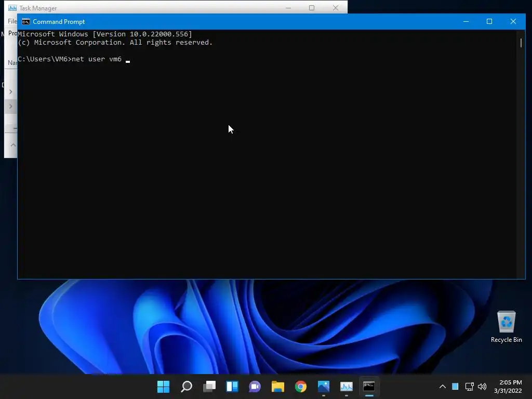
Task: Switch to Task Manager taskbar icon
Action: (347, 387)
